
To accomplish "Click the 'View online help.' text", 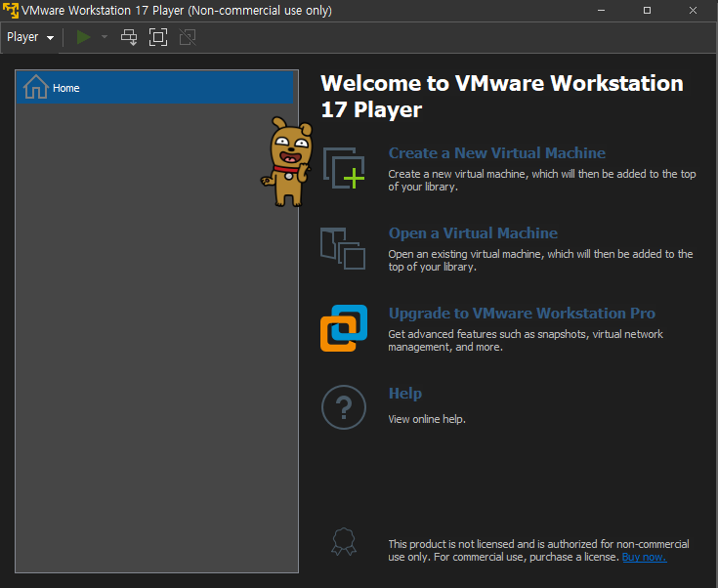I will (427, 419).
